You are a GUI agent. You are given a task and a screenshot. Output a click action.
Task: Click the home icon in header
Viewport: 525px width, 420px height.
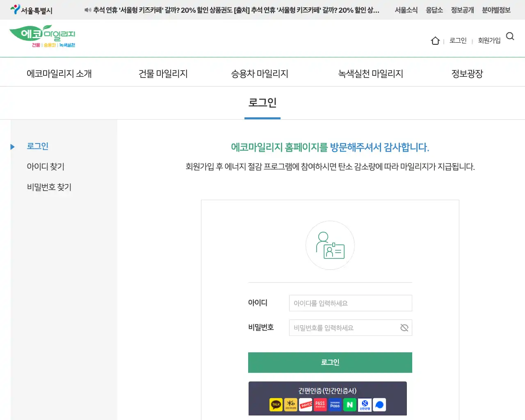tap(435, 41)
